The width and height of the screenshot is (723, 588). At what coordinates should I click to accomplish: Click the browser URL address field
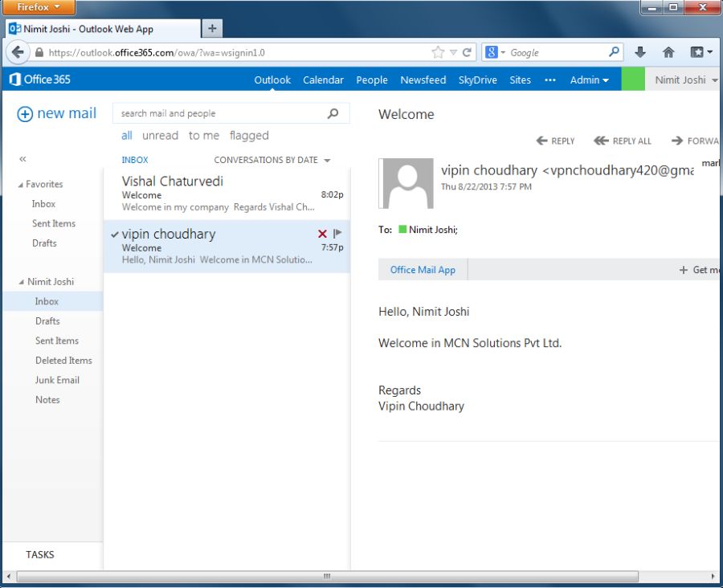[239, 52]
